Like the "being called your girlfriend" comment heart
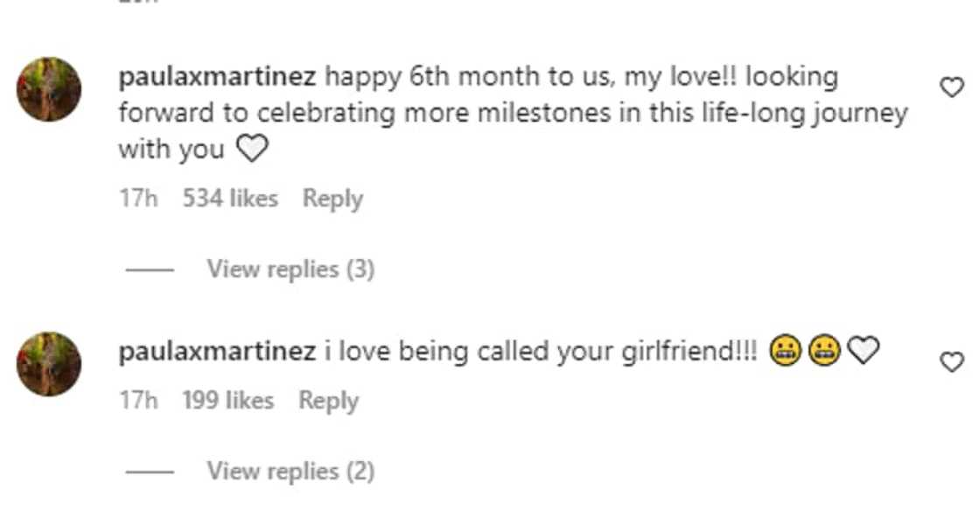 click(x=951, y=362)
